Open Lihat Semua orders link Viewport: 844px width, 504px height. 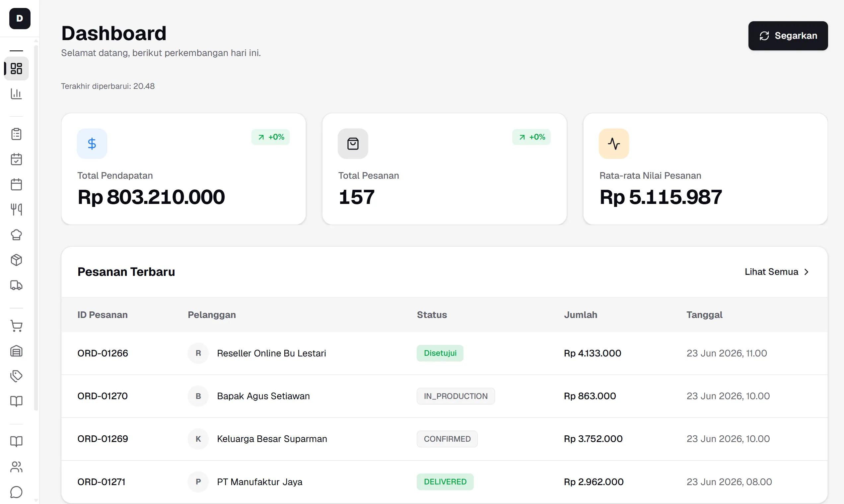(777, 272)
